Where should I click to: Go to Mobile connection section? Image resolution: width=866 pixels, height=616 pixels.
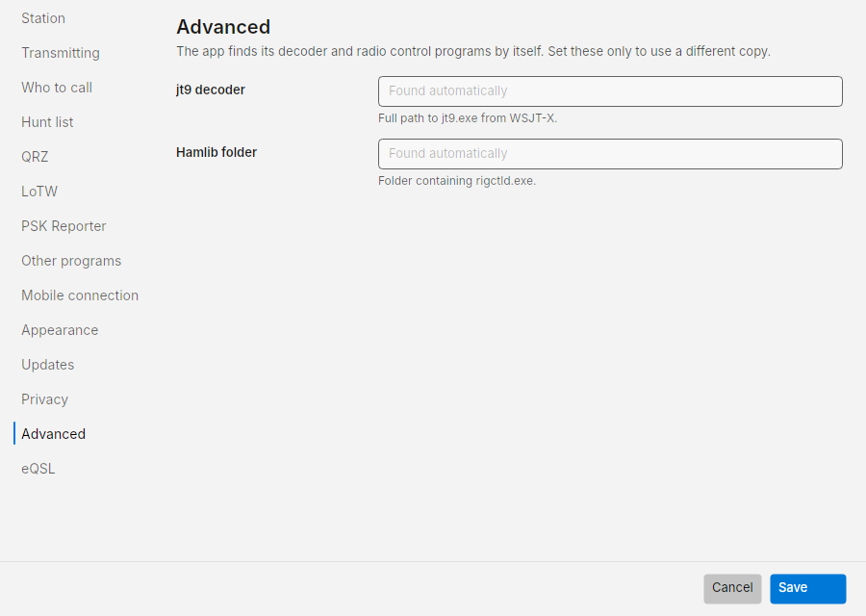80,295
